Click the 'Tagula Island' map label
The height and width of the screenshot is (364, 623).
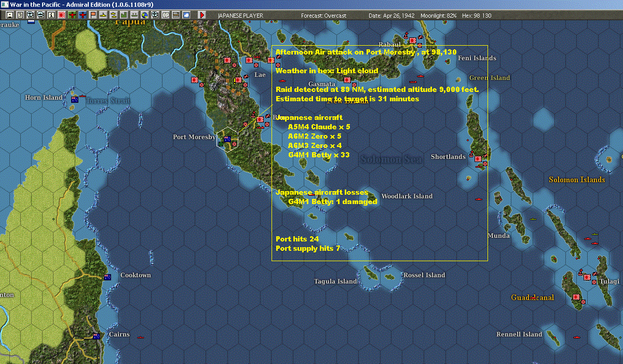(x=335, y=281)
